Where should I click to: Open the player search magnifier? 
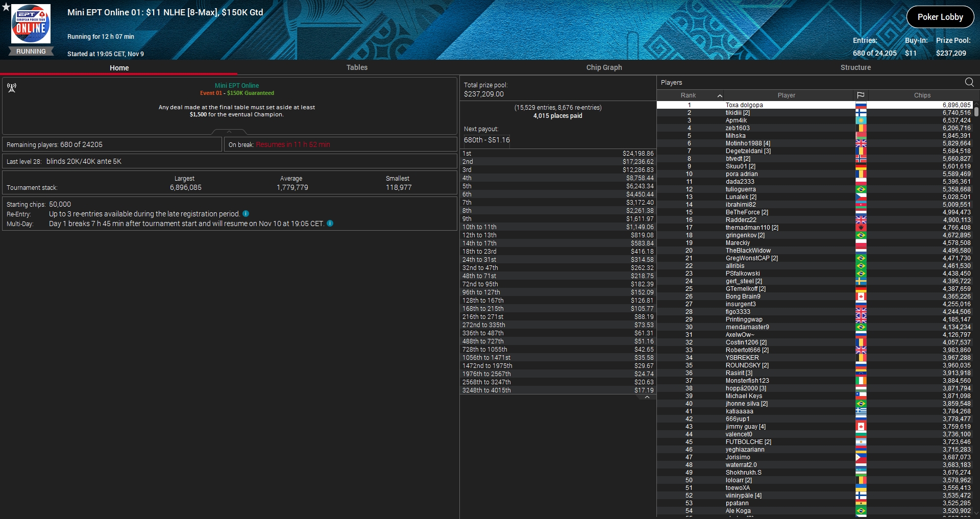(969, 82)
